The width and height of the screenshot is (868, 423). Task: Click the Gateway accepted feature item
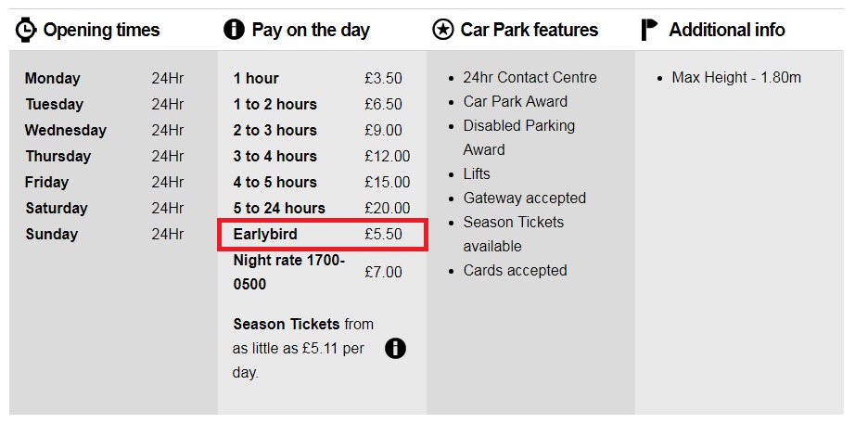click(x=524, y=198)
